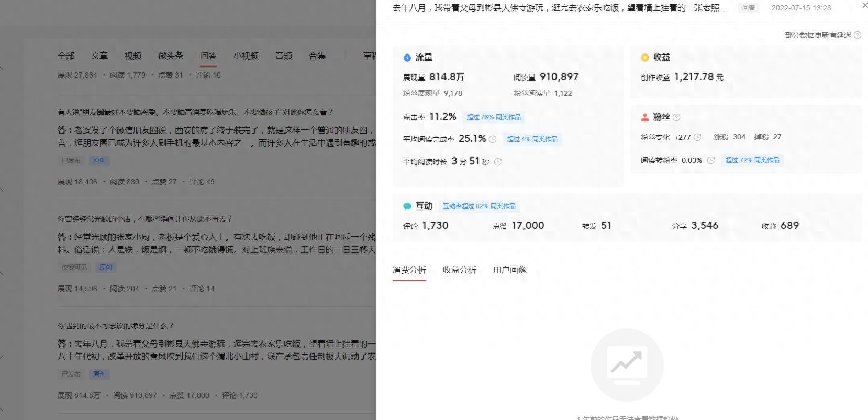Click info icon beside 阅读转粉率 0.03%

pyautogui.click(x=711, y=160)
